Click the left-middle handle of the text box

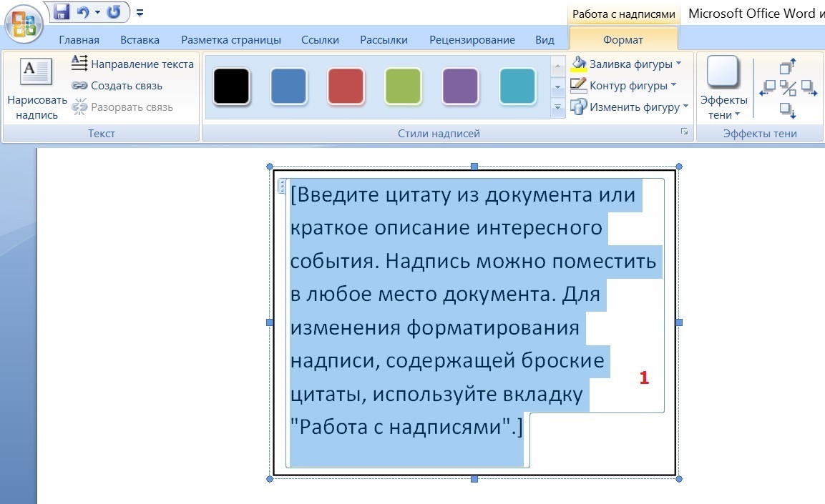pyautogui.click(x=270, y=322)
